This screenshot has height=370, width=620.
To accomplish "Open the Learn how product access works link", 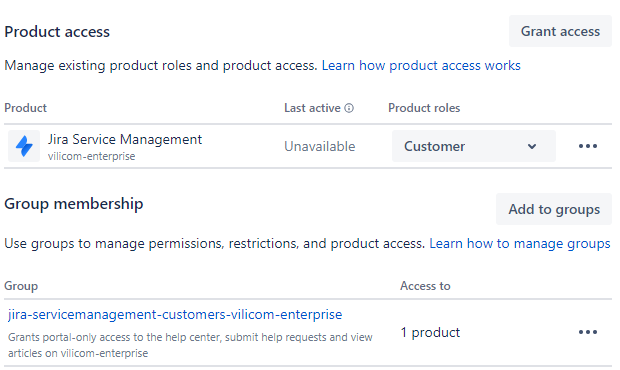I will tap(421, 65).
